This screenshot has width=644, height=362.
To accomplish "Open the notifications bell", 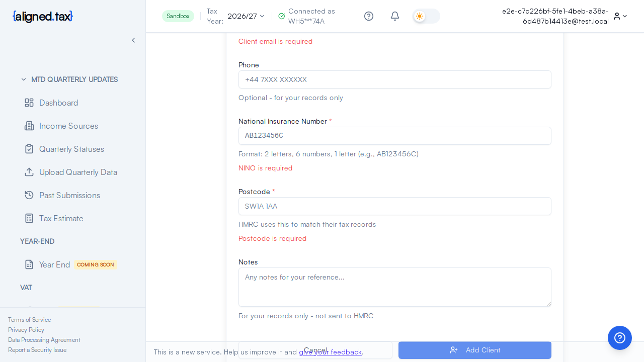I will [x=395, y=16].
